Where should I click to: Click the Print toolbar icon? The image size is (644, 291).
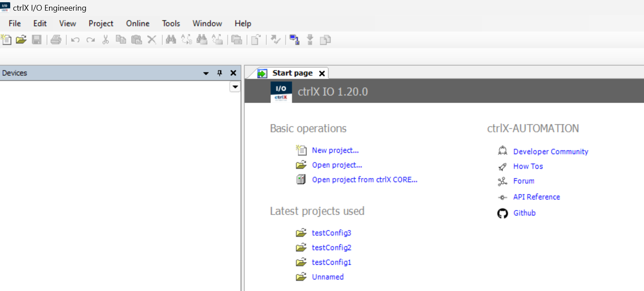(56, 40)
